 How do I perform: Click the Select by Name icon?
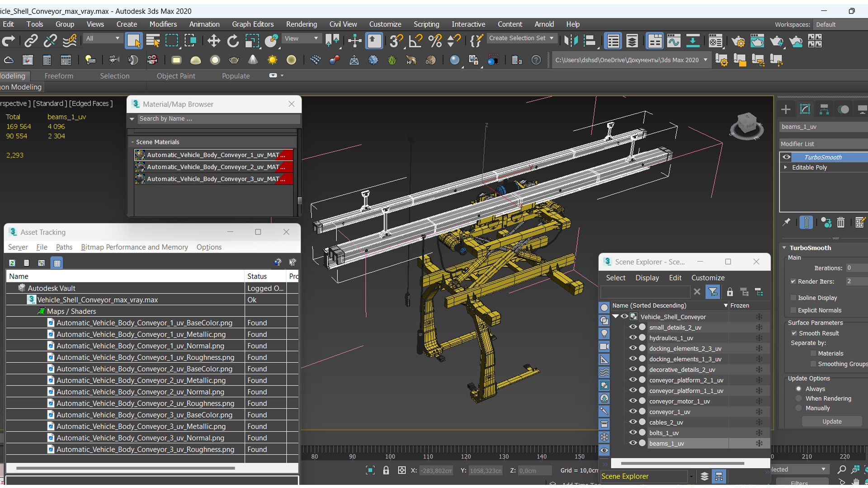(x=153, y=41)
